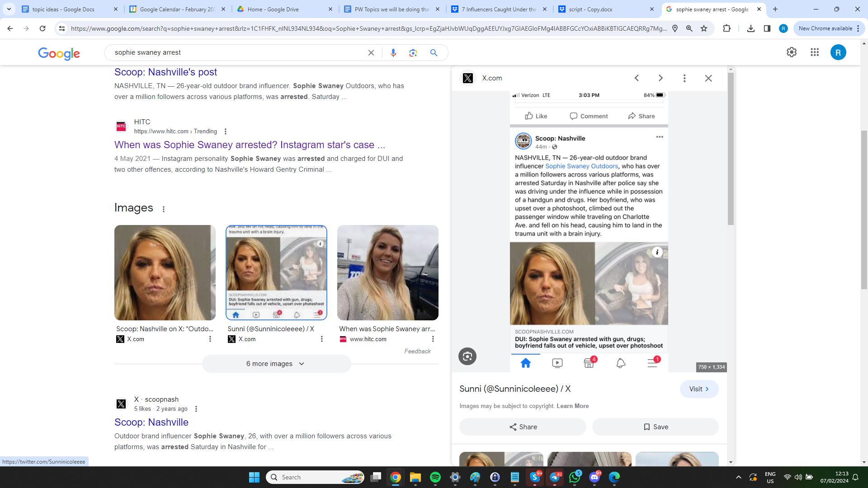868x488 pixels.
Task: Switch to 7 Influencers Caught tab
Action: [499, 9]
